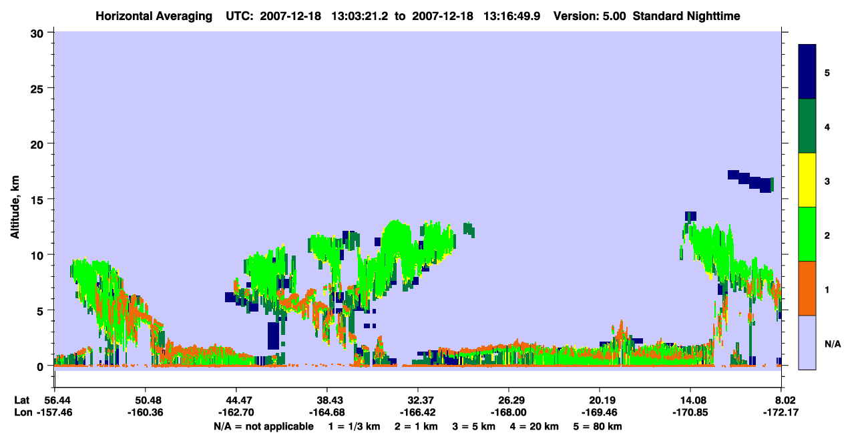Viewport: 868px width, 445px height.
Task: Click the yellow color bar segment 3
Action: tap(807, 180)
